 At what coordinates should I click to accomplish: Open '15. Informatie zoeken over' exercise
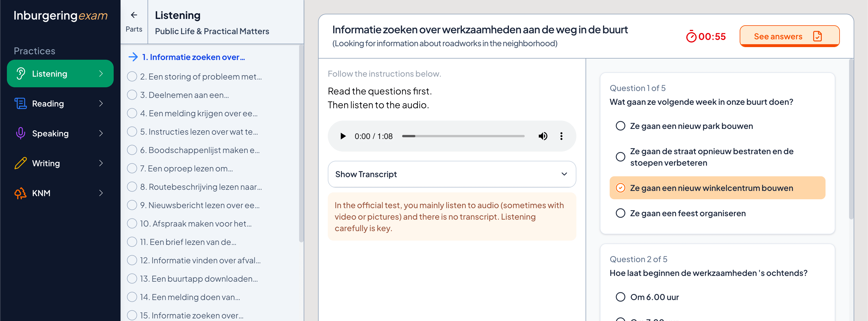(x=192, y=315)
